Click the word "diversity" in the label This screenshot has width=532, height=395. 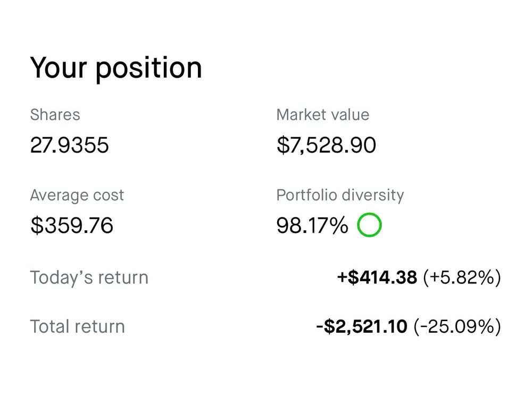pos(373,195)
